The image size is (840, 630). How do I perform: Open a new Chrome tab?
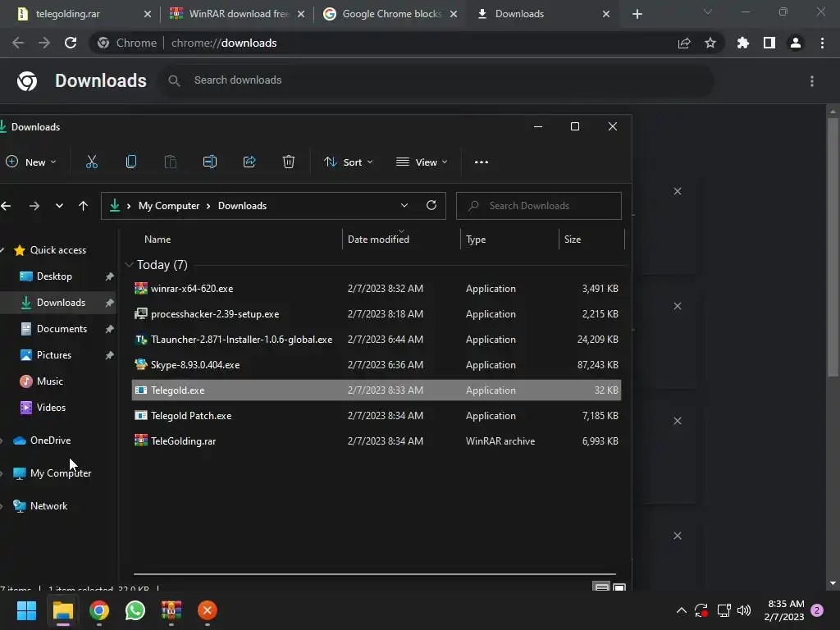(x=637, y=14)
